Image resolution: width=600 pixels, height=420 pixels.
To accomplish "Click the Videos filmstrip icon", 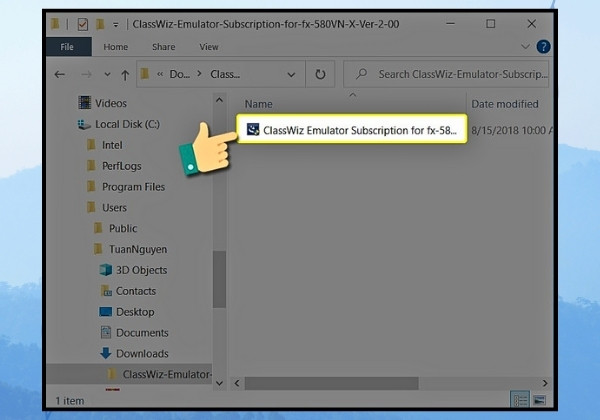I will tap(85, 103).
